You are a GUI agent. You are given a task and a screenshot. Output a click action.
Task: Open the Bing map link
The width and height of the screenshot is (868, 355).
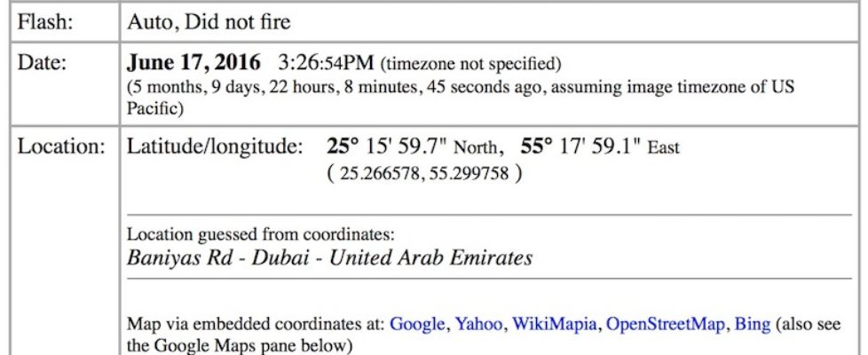(x=752, y=325)
